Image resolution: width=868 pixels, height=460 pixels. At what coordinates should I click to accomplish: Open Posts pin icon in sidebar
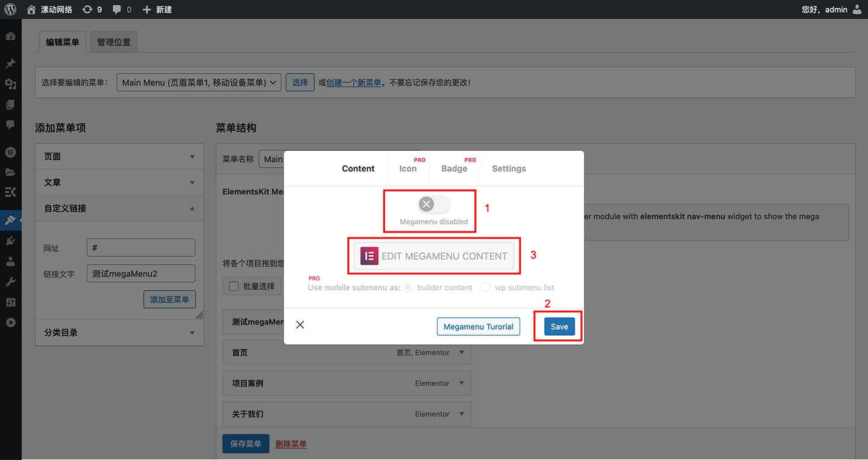point(10,64)
